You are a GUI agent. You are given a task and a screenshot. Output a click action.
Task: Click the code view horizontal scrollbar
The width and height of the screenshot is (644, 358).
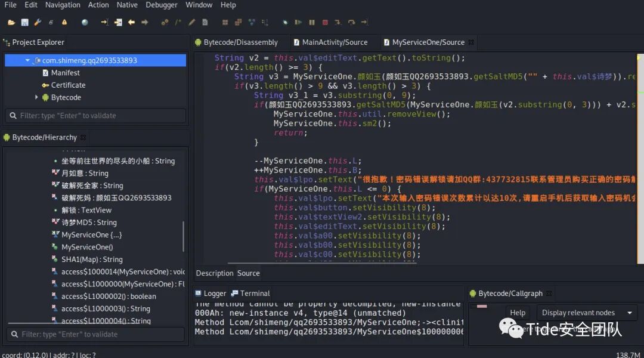pyautogui.click(x=322, y=263)
